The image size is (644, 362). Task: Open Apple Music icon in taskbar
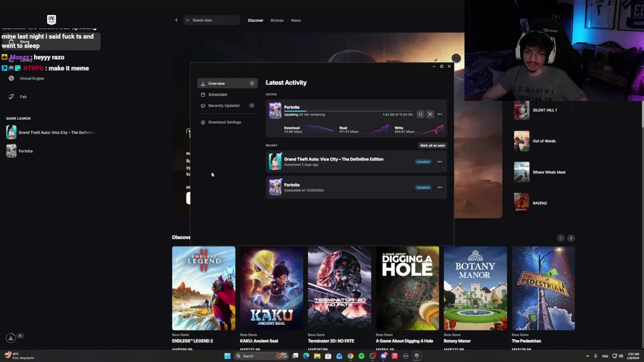click(394, 356)
